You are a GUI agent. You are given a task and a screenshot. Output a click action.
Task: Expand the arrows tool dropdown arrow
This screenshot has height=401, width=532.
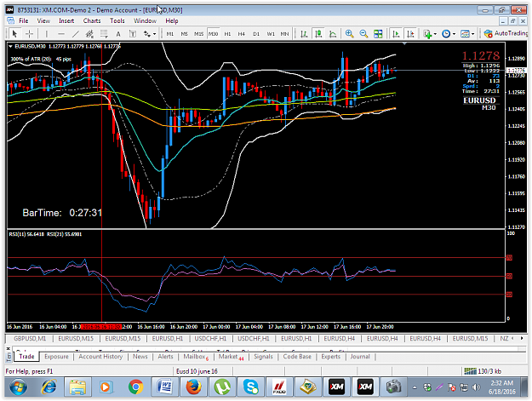pyautogui.click(x=154, y=34)
